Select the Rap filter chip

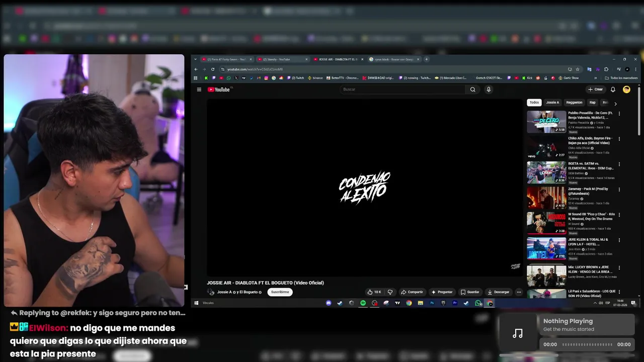tap(592, 103)
